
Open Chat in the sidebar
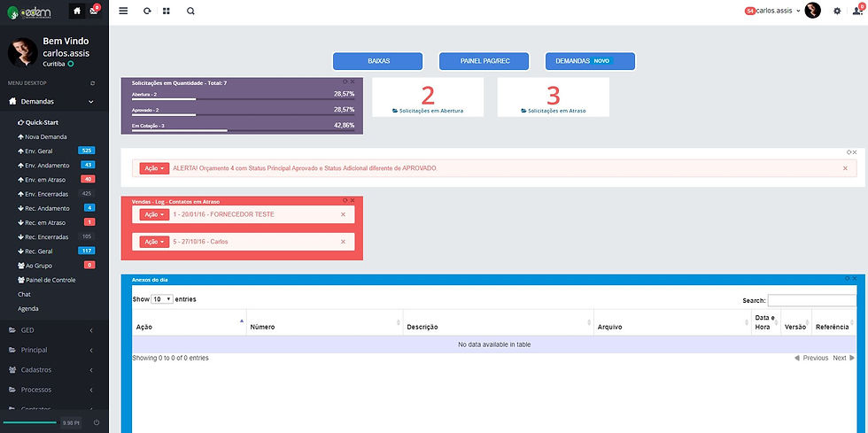pyautogui.click(x=25, y=294)
